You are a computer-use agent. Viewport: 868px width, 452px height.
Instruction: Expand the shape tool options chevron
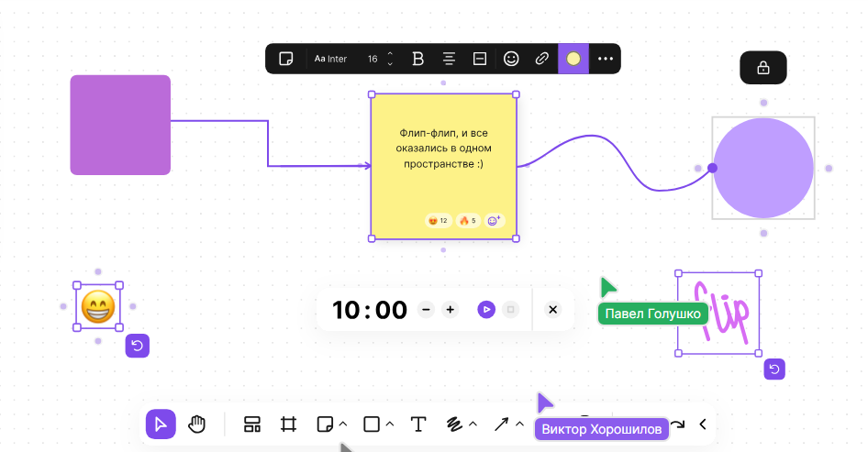click(x=390, y=424)
